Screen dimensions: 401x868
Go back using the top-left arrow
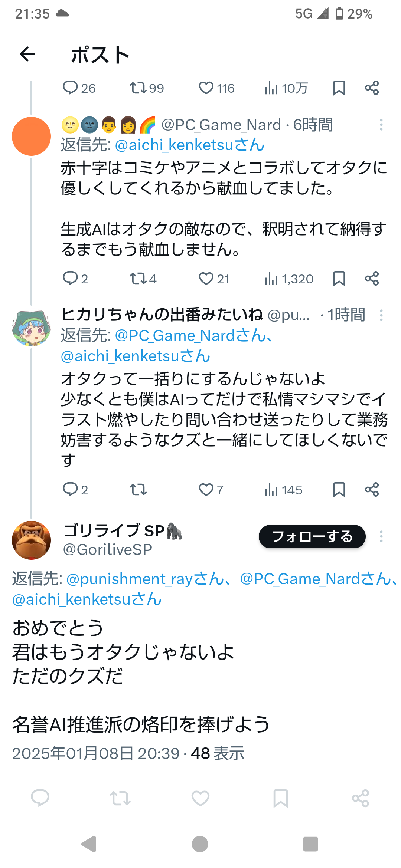27,55
